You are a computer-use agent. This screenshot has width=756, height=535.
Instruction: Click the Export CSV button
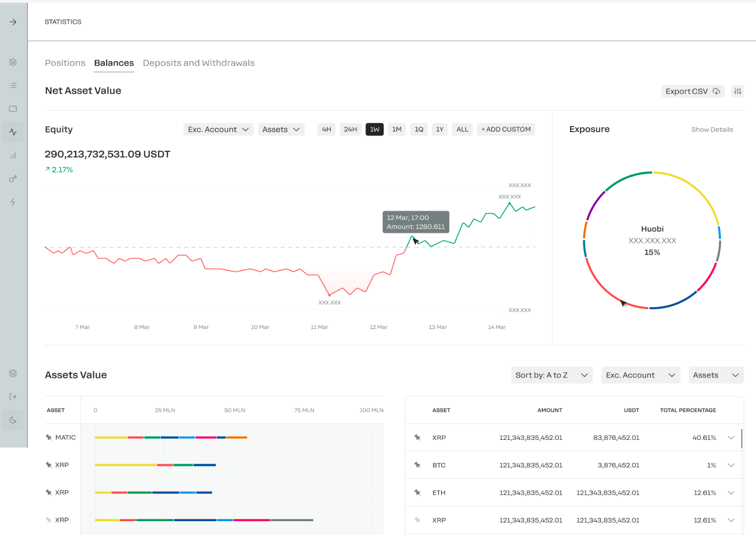point(693,91)
